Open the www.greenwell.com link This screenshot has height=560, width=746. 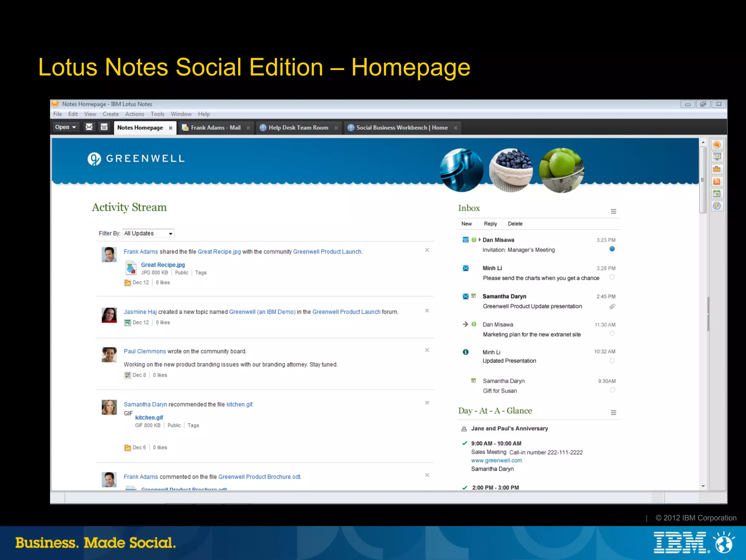click(x=496, y=461)
